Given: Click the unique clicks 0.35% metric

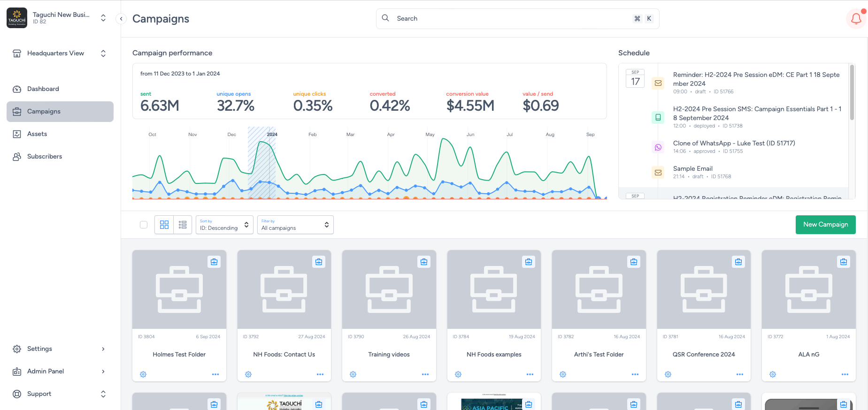Looking at the screenshot, I should [x=313, y=102].
